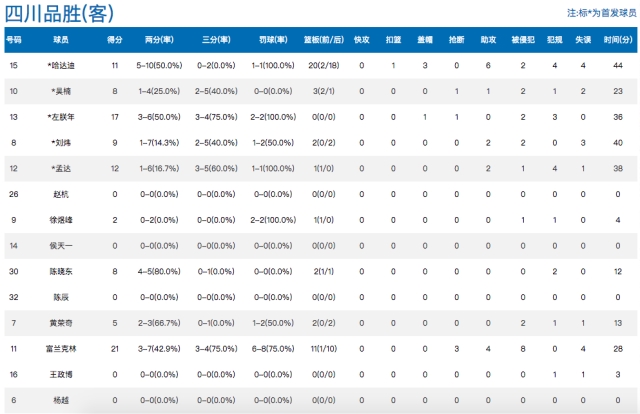Screen dimensions: 640x414
Task: Select player name *哈达迪
Action: [61, 65]
